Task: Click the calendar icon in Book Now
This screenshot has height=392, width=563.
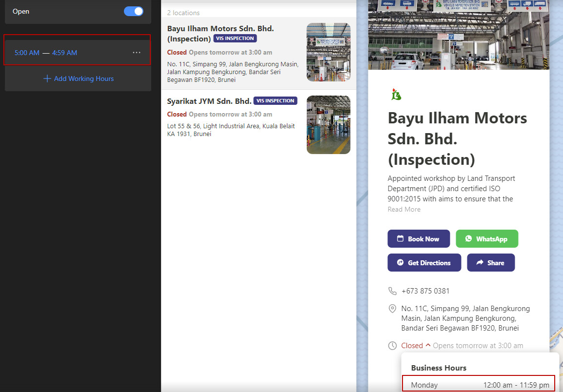Action: [x=401, y=239]
